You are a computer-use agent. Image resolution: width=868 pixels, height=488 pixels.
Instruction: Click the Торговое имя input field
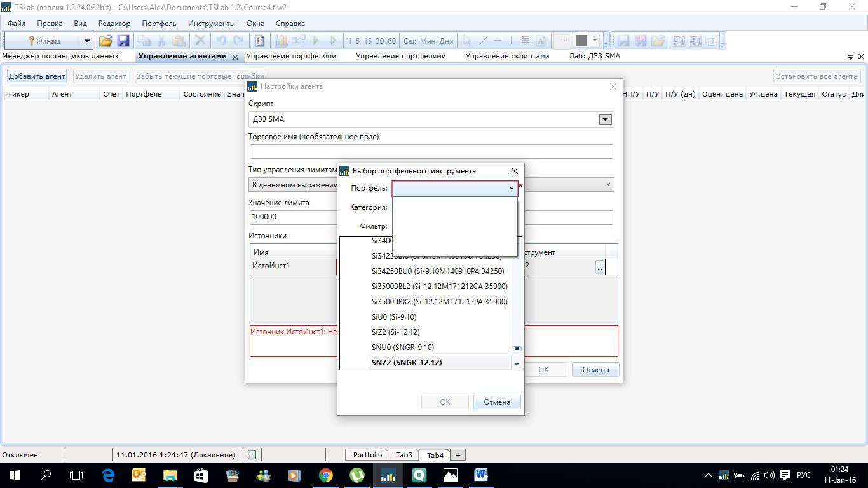tap(431, 151)
